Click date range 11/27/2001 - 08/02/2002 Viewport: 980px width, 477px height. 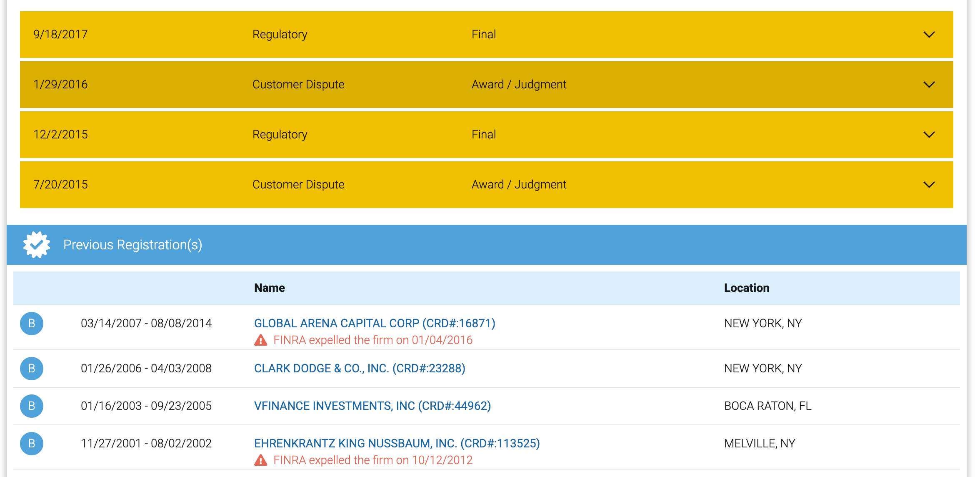tap(146, 444)
